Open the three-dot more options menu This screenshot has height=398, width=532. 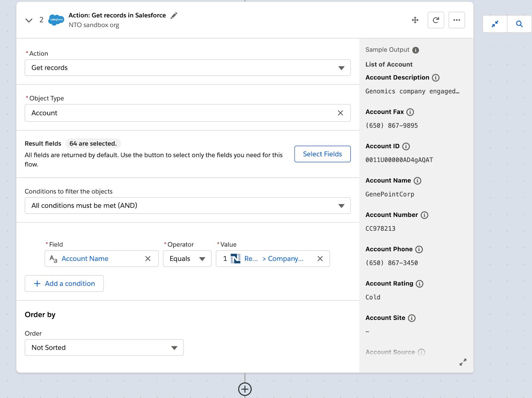tap(457, 20)
